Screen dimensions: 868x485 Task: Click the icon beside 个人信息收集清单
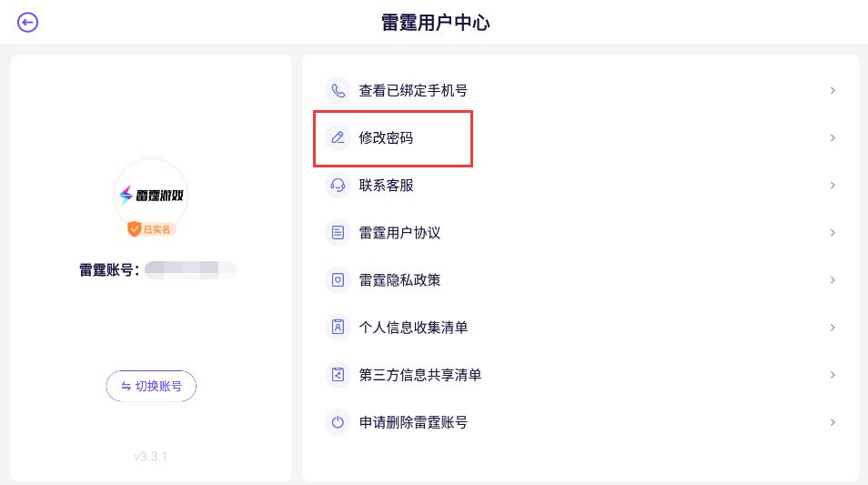click(338, 328)
